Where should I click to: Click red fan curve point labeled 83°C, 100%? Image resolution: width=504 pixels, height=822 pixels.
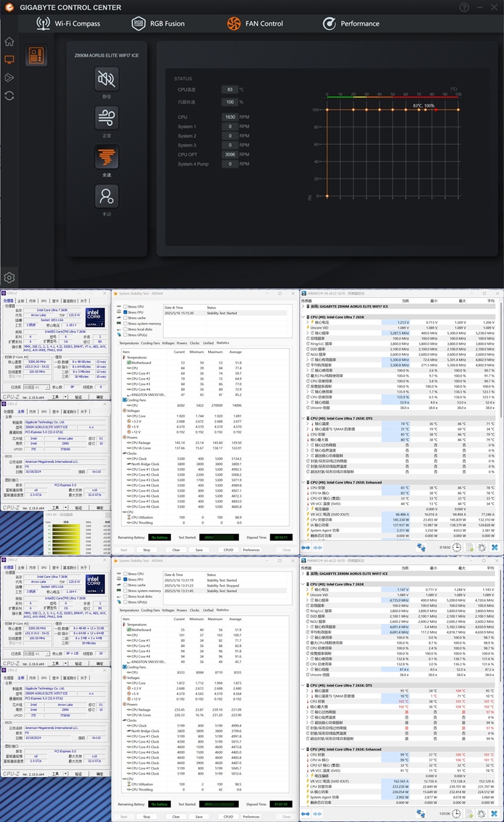[436, 109]
